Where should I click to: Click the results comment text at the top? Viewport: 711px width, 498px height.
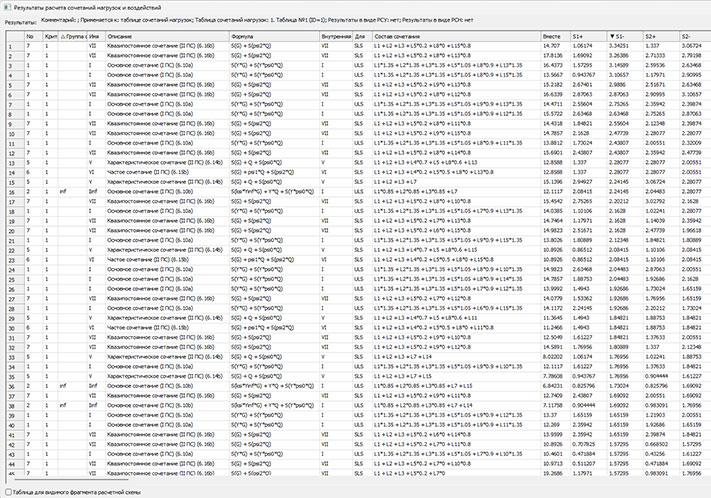tap(250, 20)
